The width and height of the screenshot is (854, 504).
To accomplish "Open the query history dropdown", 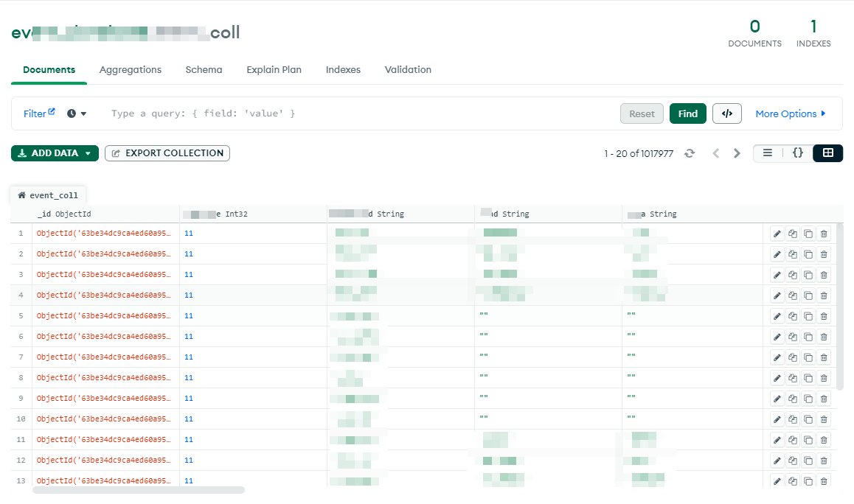I will point(77,113).
